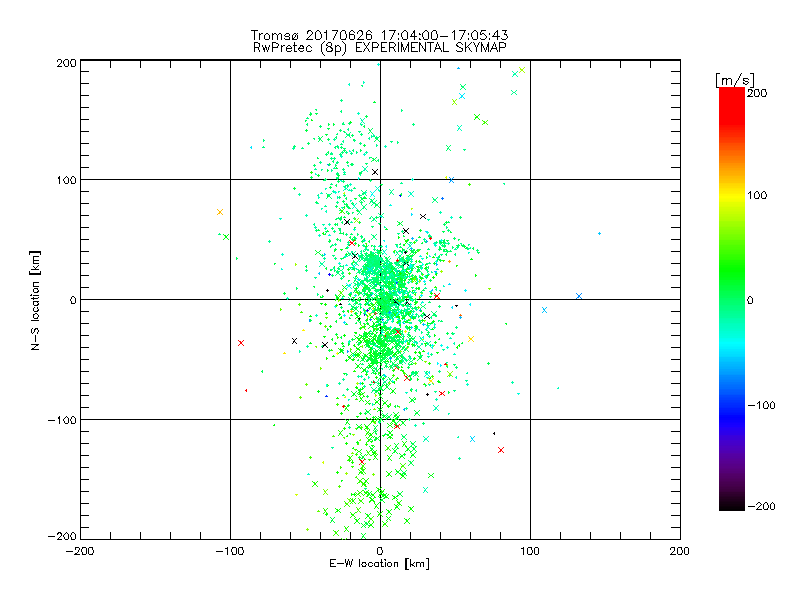Click the subtitle "RwPretec (8p) EXPERIMENTAL SKYMAP"
800x600 pixels.
tap(380, 47)
